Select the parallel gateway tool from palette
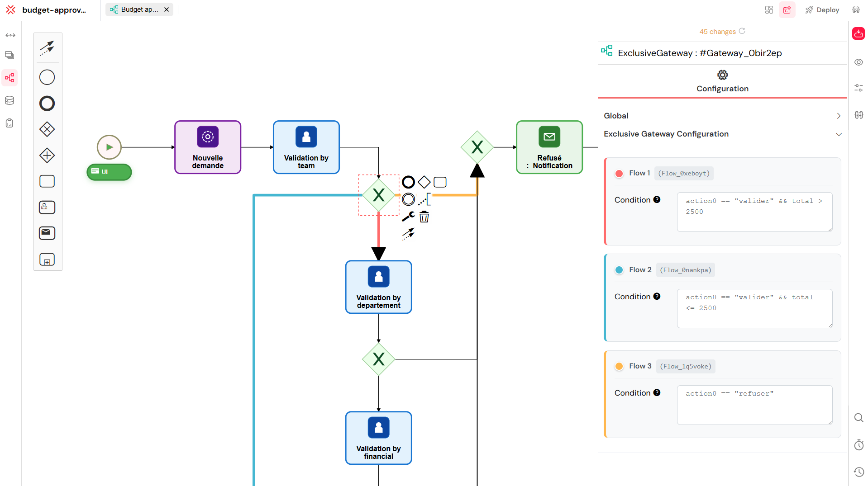 tap(47, 155)
